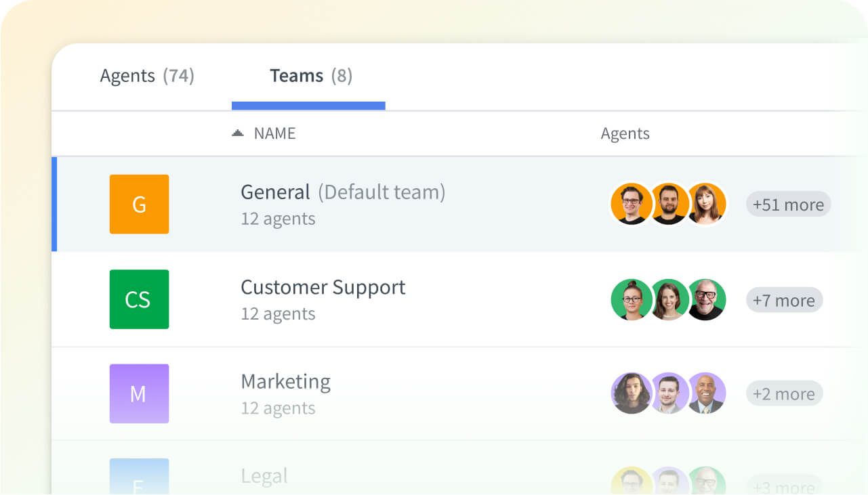This screenshot has width=868, height=495.
Task: Expand the +7 more agents in Customer Support
Action: [783, 300]
